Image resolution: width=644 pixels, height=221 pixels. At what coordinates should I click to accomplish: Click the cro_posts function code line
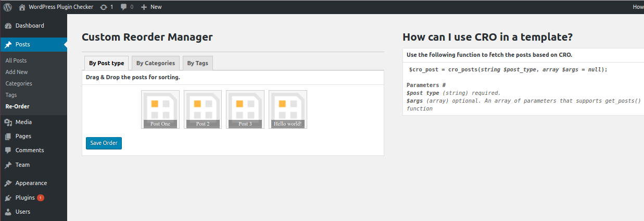tap(508, 69)
